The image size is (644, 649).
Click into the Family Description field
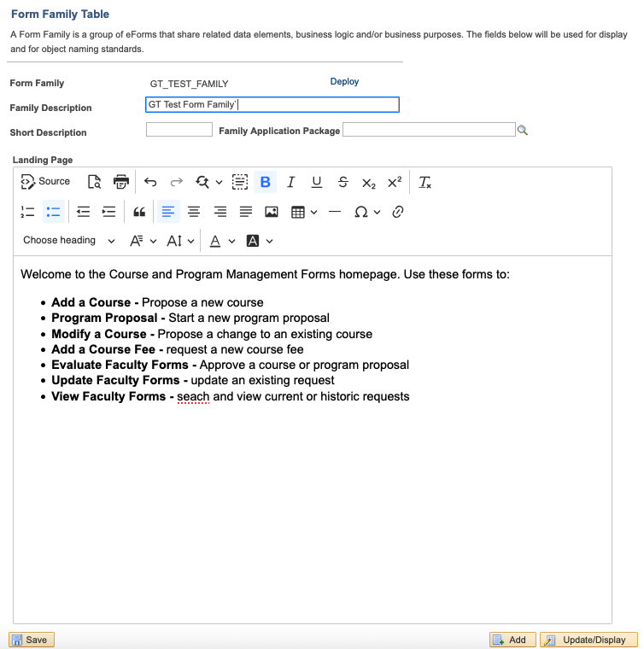tap(272, 105)
